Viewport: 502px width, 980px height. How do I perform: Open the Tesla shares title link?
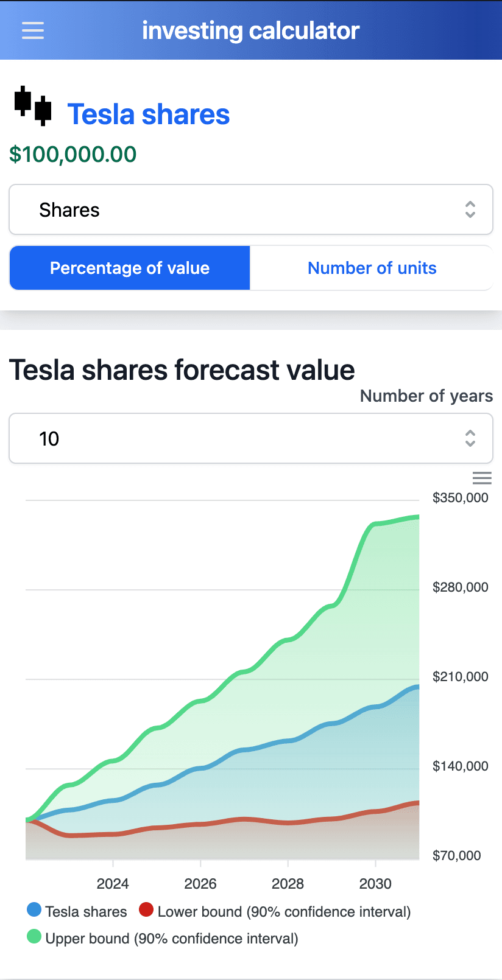tap(149, 114)
